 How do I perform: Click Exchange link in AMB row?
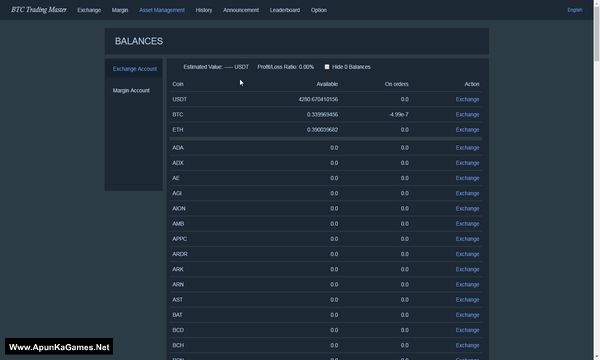click(467, 224)
